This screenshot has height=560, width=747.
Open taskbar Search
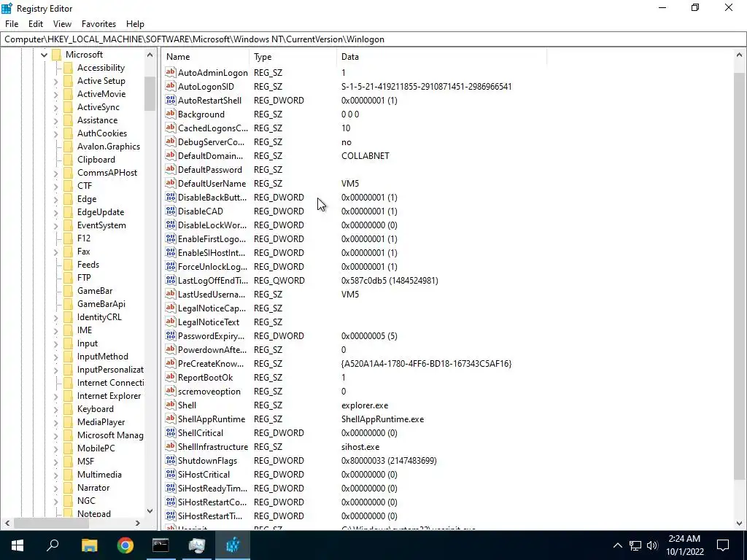pos(53,545)
